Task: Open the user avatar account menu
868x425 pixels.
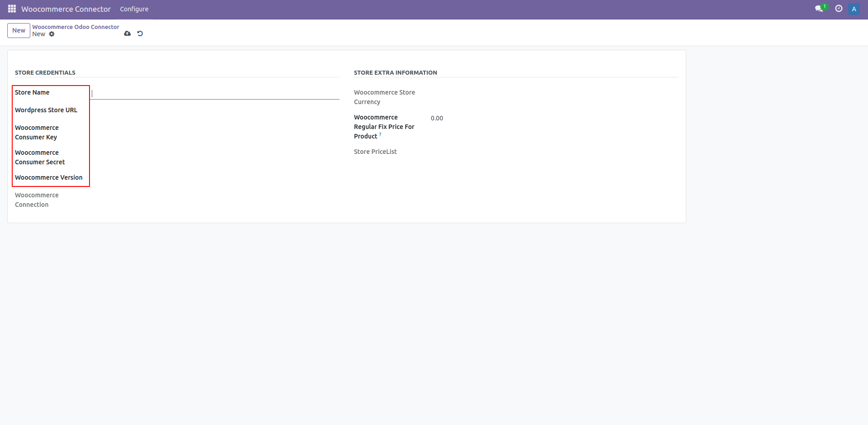Action: 854,9
